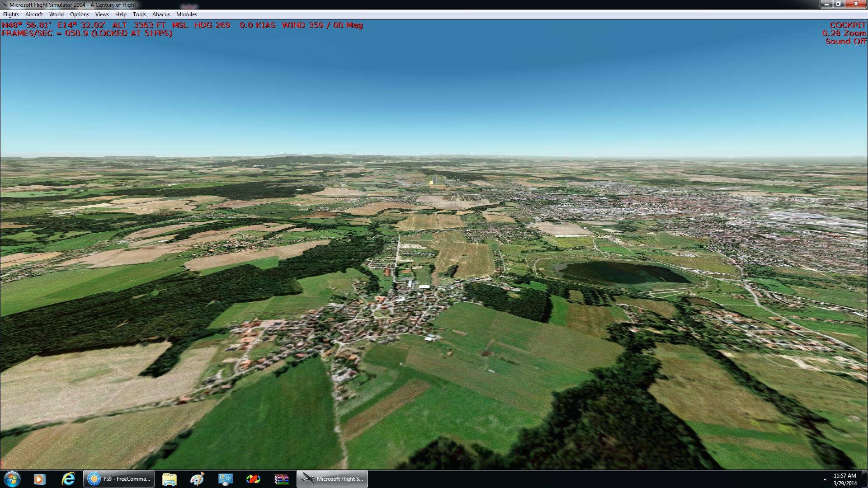Open Windows Explorer folder icon in taskbar
This screenshot has width=868, height=488.
coord(169,479)
